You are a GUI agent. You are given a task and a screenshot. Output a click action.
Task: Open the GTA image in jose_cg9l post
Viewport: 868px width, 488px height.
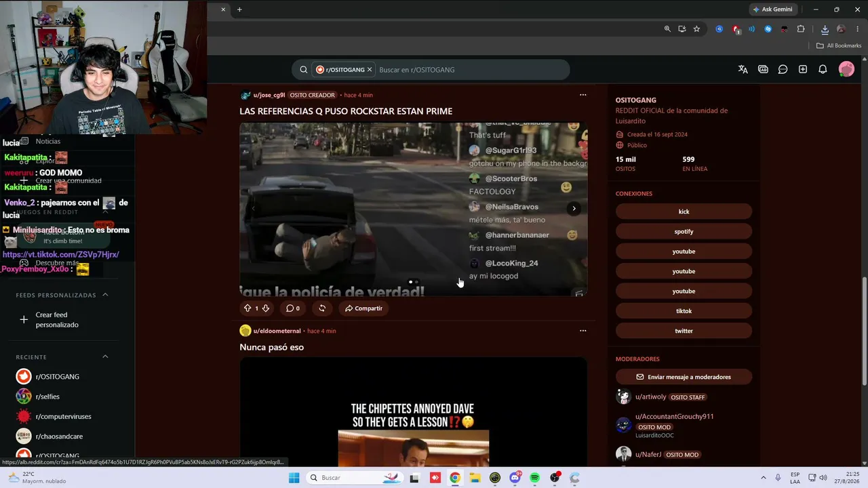click(x=414, y=209)
